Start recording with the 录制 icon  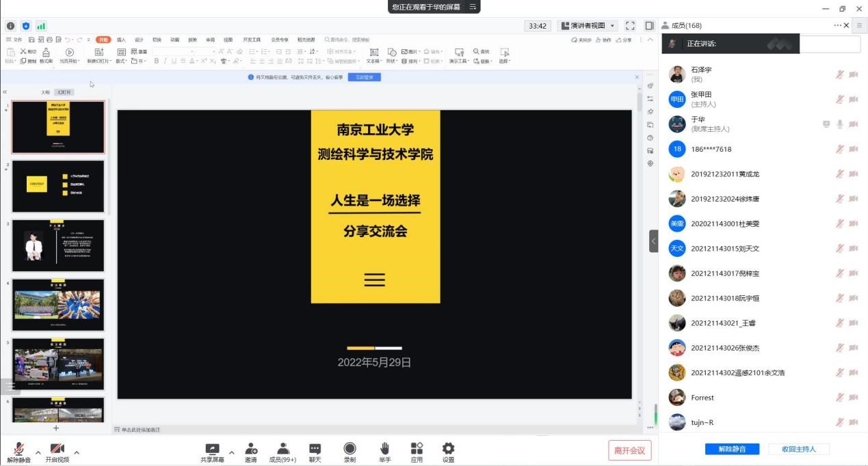[350, 449]
